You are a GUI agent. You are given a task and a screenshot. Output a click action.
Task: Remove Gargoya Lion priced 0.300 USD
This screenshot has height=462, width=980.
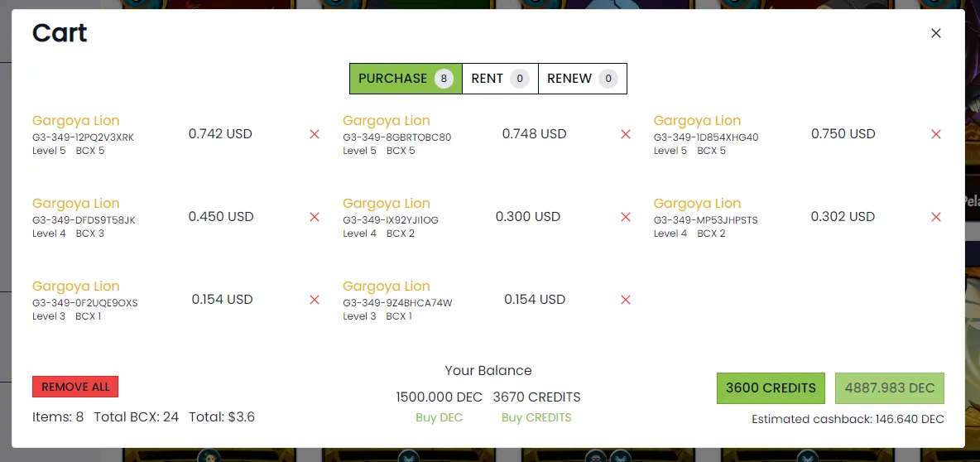(x=626, y=217)
